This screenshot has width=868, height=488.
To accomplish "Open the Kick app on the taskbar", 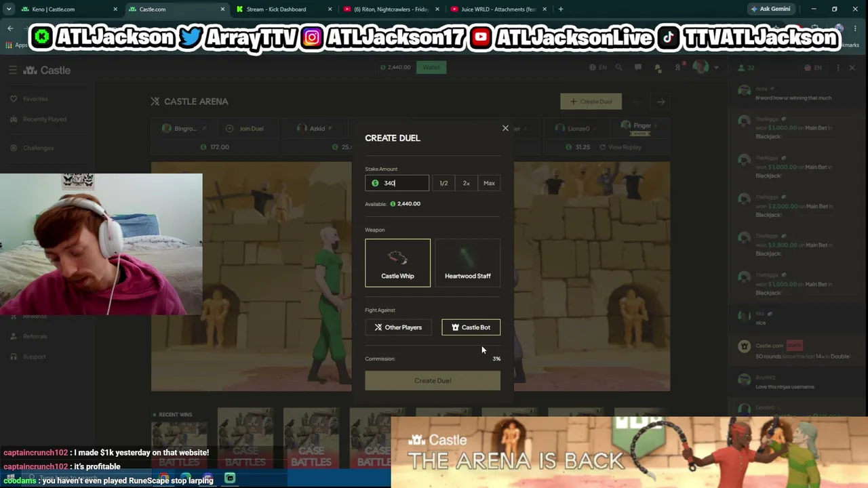I will (230, 479).
